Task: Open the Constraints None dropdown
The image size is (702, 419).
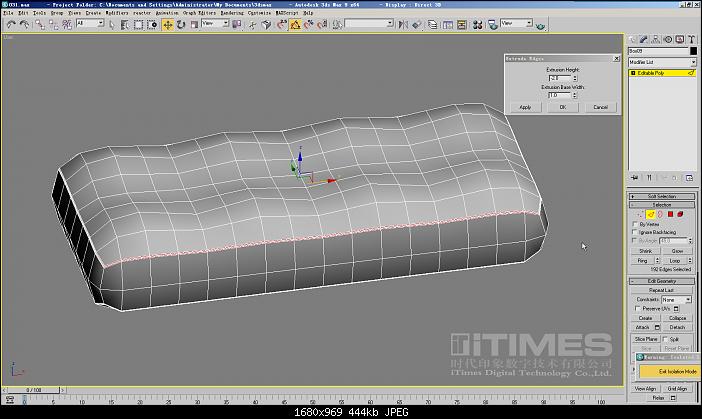Action: tap(676, 299)
